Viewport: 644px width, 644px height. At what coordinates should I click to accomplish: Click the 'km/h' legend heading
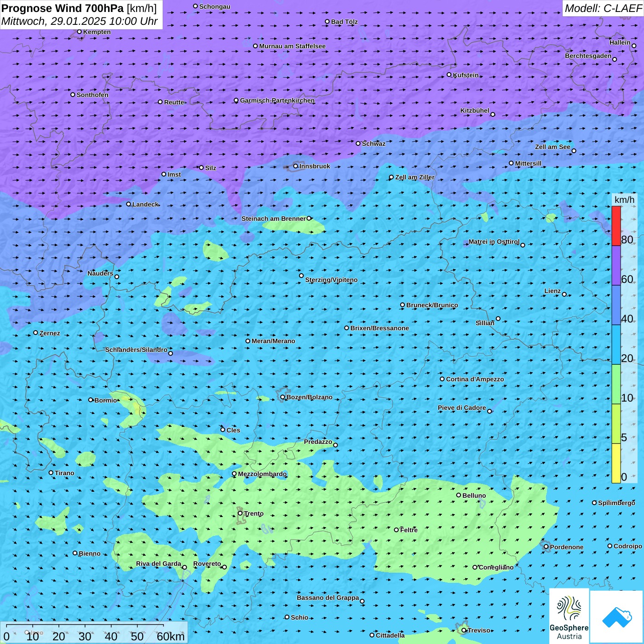click(624, 200)
